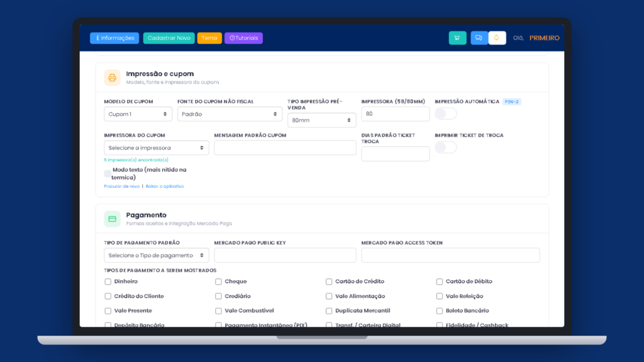
Task: Check Vale Presente option
Action: (108, 311)
